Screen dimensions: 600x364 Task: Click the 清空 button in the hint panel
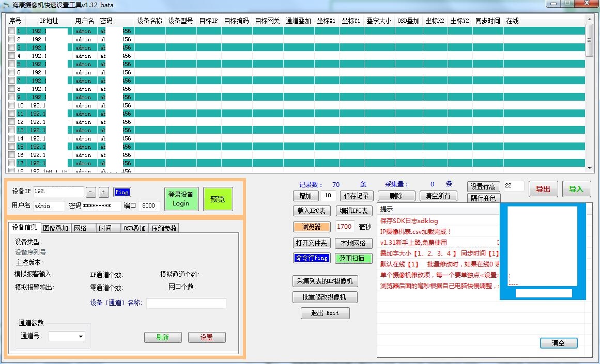[559, 343]
